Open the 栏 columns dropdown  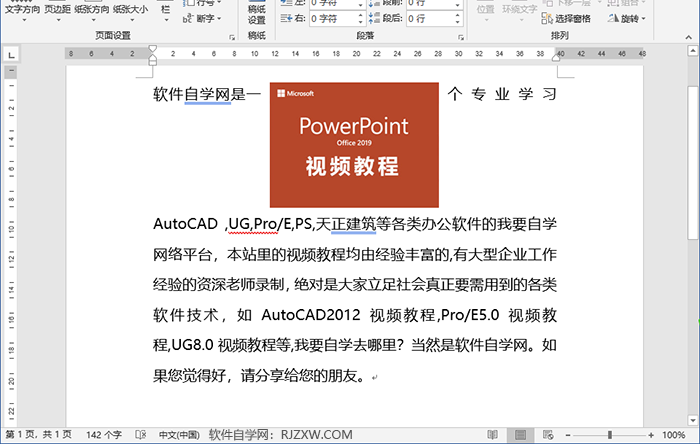point(166,12)
